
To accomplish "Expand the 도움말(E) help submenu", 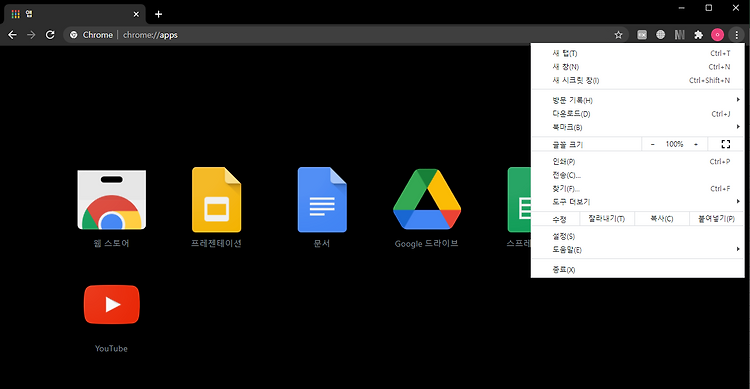I will point(638,250).
